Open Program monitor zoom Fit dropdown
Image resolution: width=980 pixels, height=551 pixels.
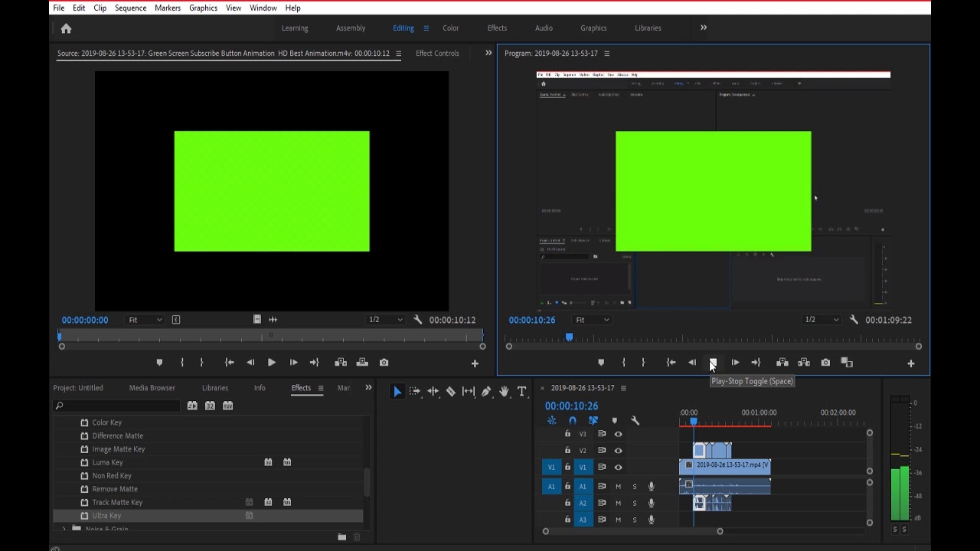pos(592,320)
